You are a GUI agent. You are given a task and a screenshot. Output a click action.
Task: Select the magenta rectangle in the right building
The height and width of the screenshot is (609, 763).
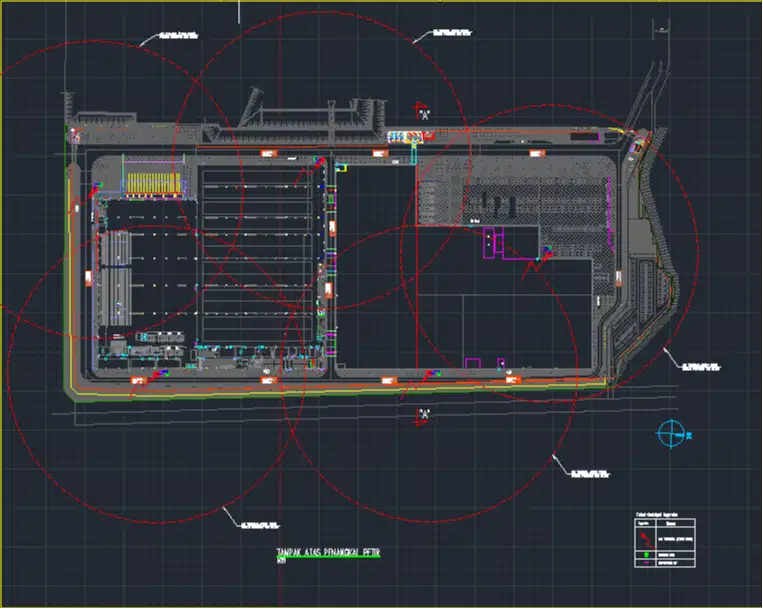490,242
